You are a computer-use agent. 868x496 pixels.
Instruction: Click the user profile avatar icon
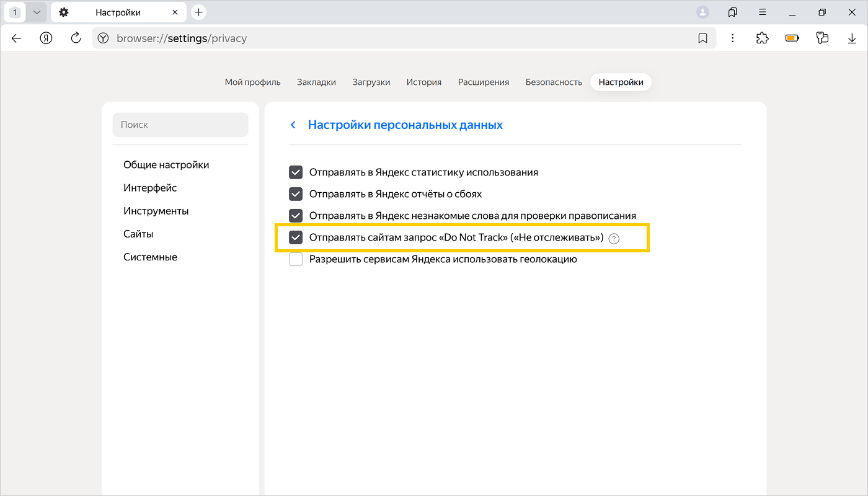pyautogui.click(x=702, y=12)
